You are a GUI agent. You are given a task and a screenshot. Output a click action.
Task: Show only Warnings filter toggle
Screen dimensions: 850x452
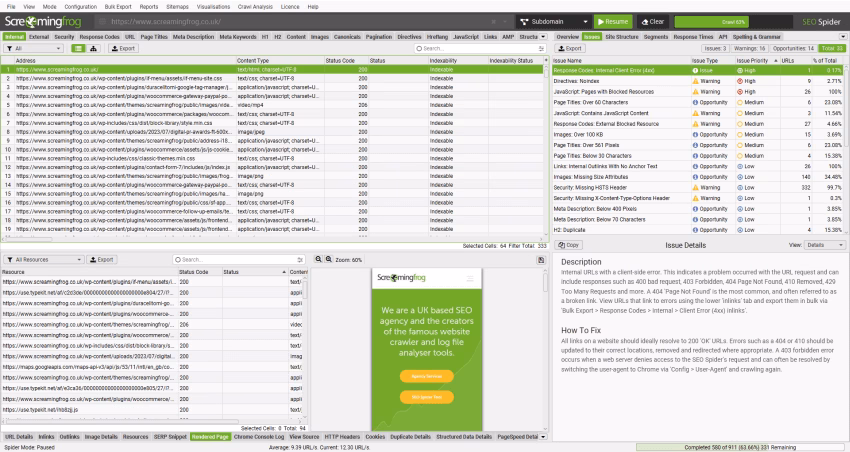coord(747,48)
